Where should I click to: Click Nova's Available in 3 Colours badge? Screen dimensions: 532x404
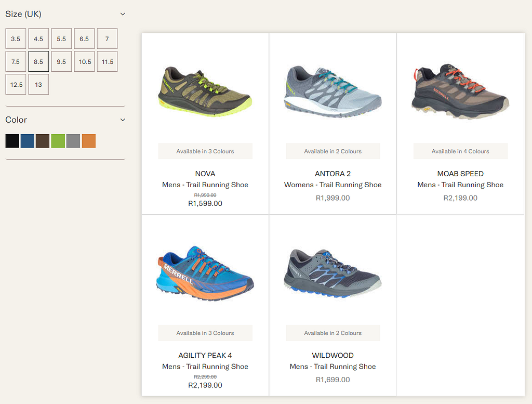205,151
